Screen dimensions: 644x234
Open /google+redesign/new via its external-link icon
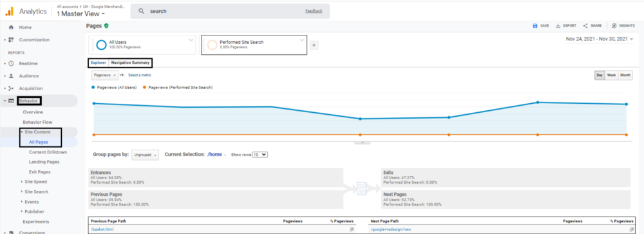coord(631,229)
